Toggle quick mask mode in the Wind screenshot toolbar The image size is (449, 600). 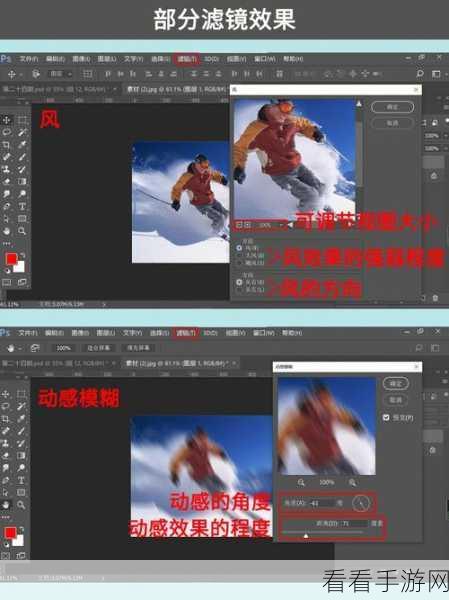coord(7,283)
